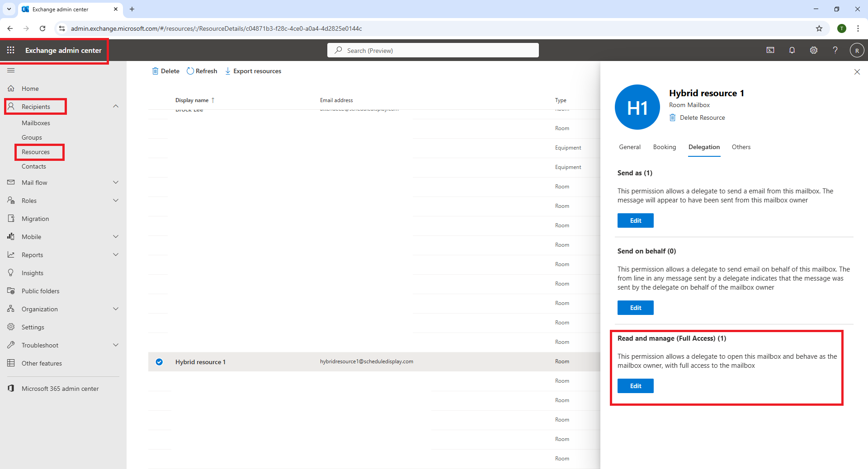Click the Troubleshoot wrench icon
The image size is (868, 469).
[11, 345]
